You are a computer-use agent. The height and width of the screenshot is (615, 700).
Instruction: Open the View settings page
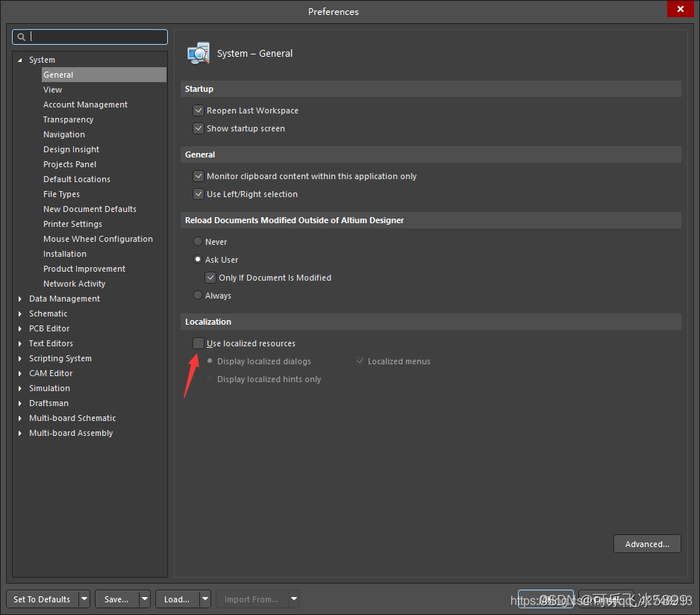[x=52, y=90]
